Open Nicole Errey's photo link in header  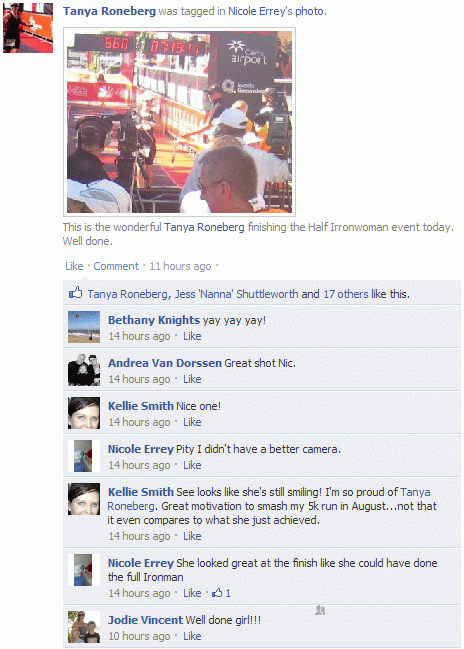click(x=276, y=12)
